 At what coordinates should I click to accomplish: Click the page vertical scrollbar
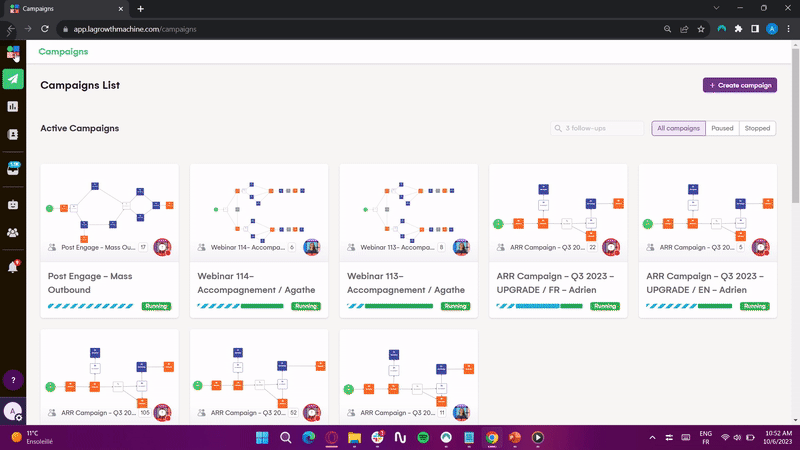click(795, 128)
